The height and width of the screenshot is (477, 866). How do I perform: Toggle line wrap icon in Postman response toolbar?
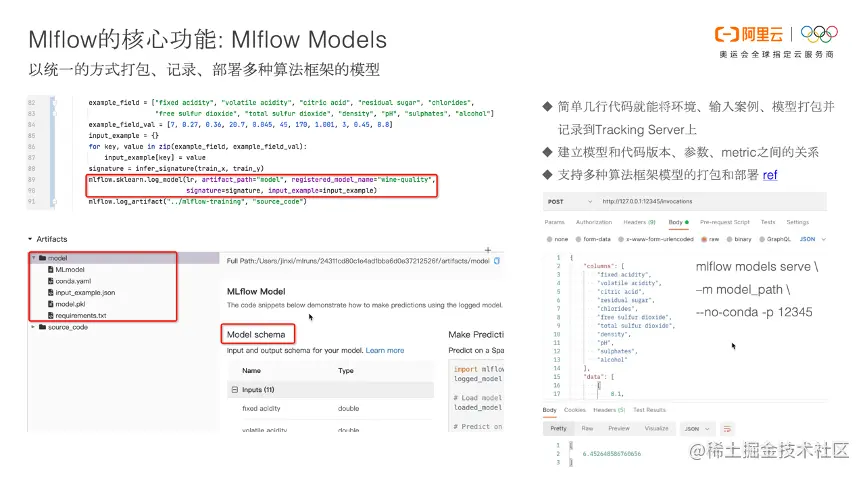click(x=727, y=429)
